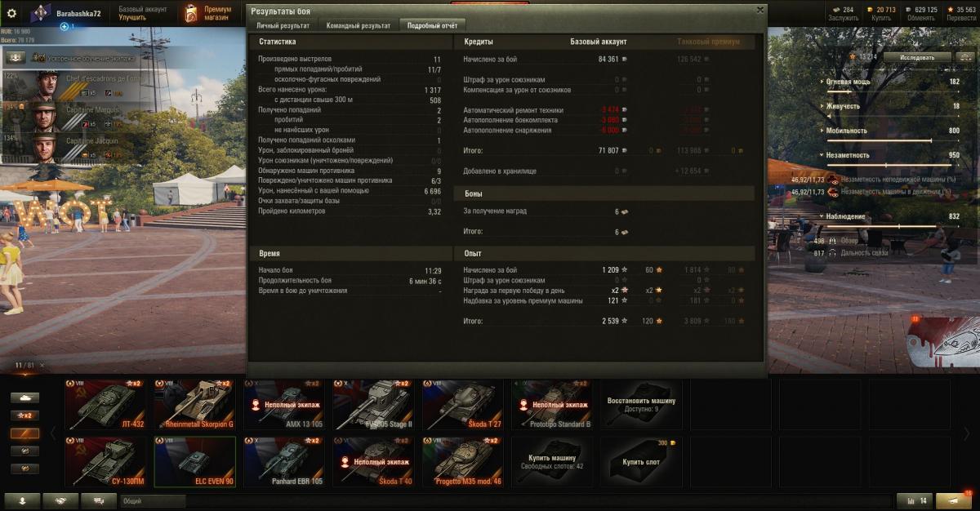Select the Progetto M35 mod. 46 tank
The height and width of the screenshot is (511, 980).
point(463,461)
